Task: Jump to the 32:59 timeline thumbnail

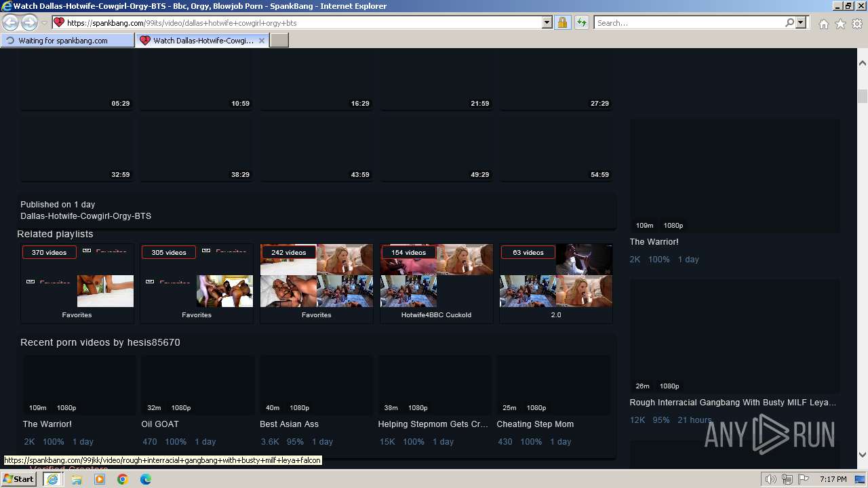Action: tap(77, 149)
